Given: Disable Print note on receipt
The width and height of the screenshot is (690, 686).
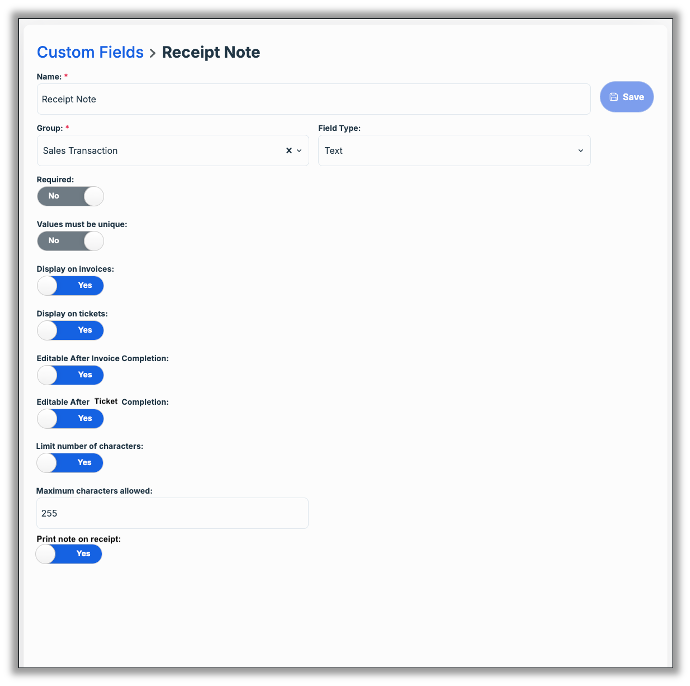Looking at the screenshot, I should [x=69, y=554].
